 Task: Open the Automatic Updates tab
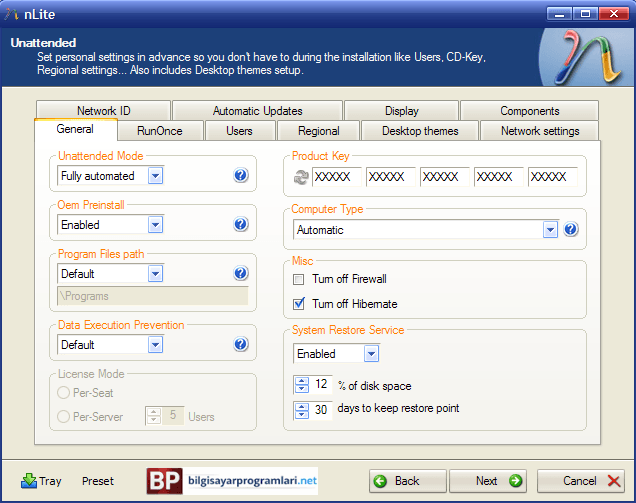tap(258, 110)
